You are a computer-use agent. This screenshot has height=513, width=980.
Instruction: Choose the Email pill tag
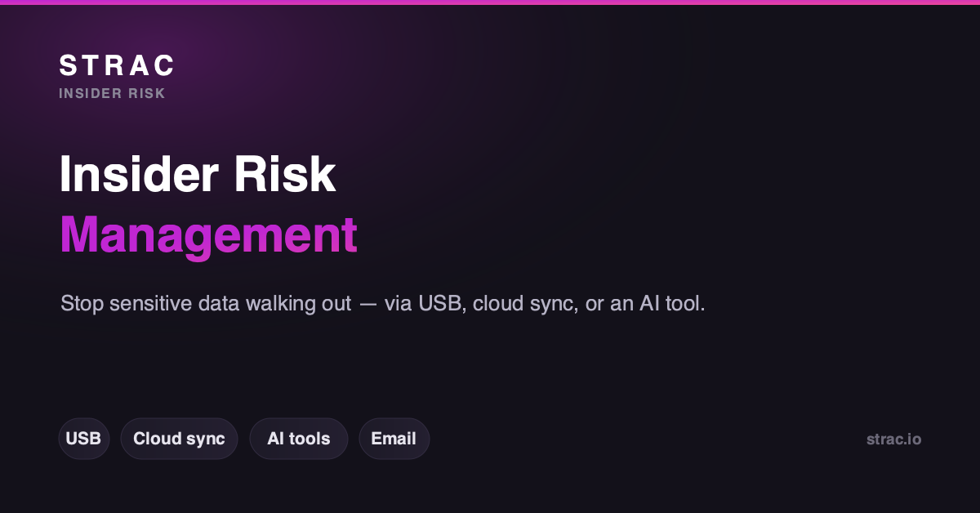click(x=394, y=439)
